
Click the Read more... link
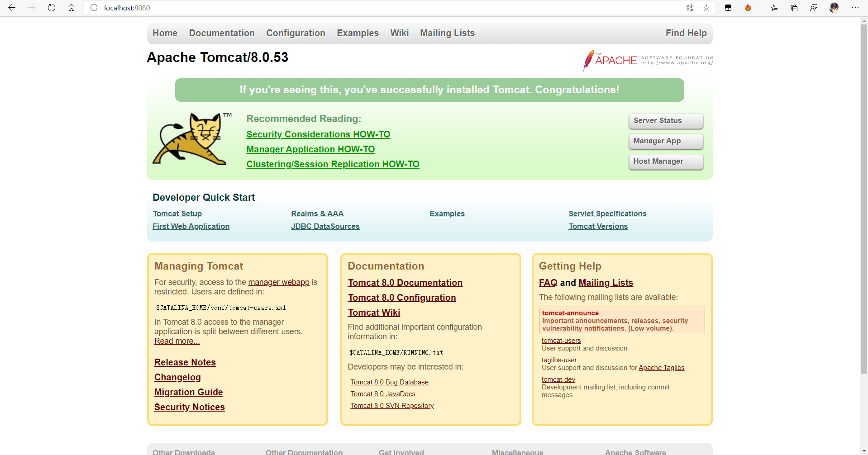click(x=177, y=341)
